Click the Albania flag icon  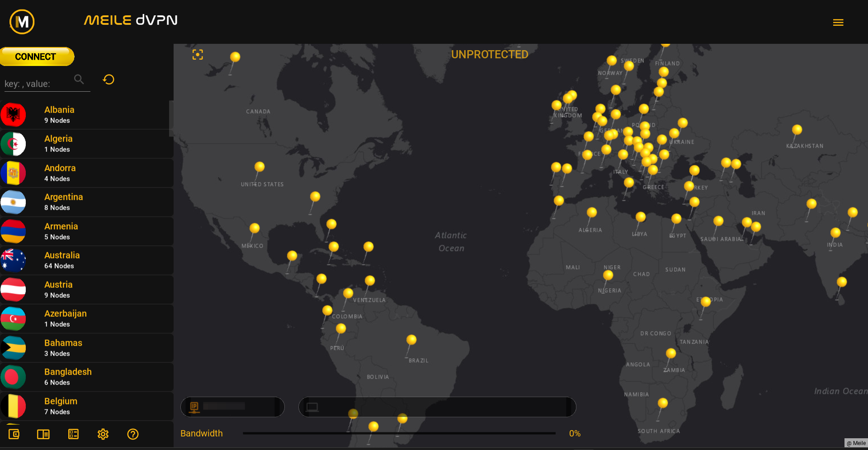click(13, 115)
